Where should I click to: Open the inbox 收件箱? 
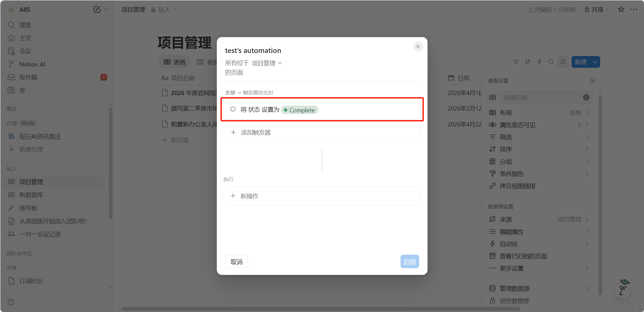click(x=28, y=77)
